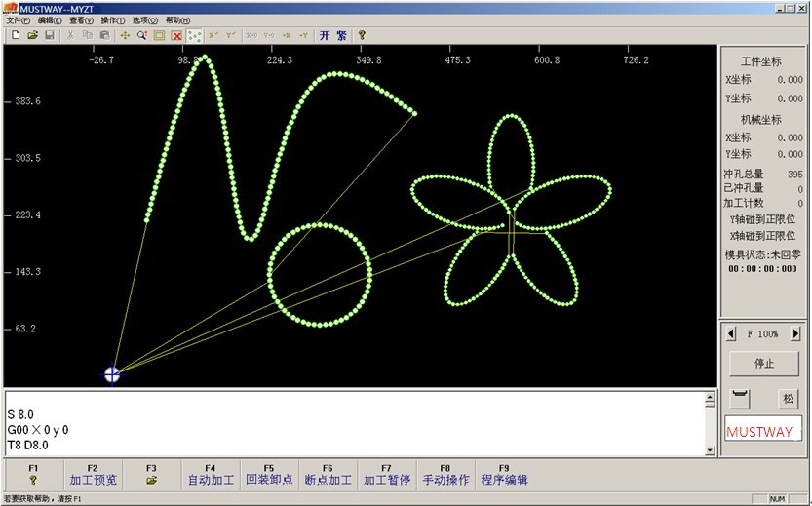Viewport: 812px width, 506px height.
Task: Click F9 程序编辑 program edit button
Action: pos(504,474)
